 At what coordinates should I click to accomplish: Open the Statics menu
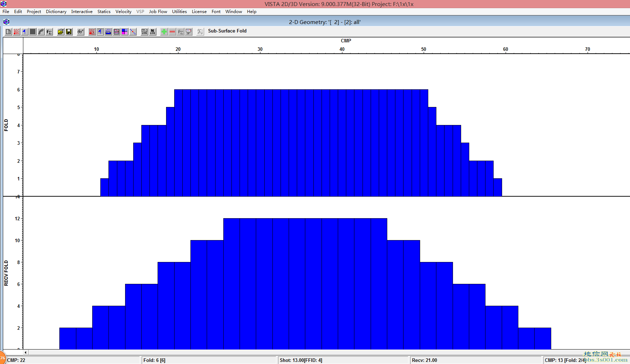coord(104,12)
